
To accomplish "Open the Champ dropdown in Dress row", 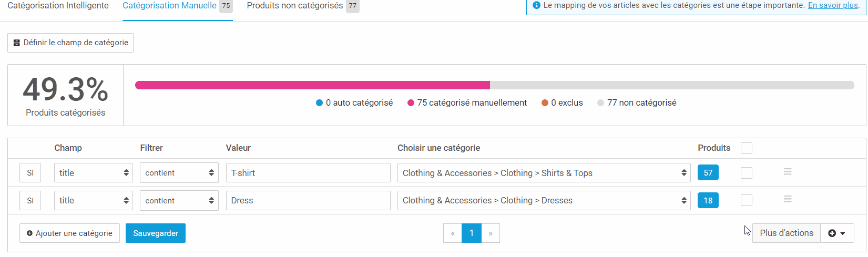I will [94, 200].
